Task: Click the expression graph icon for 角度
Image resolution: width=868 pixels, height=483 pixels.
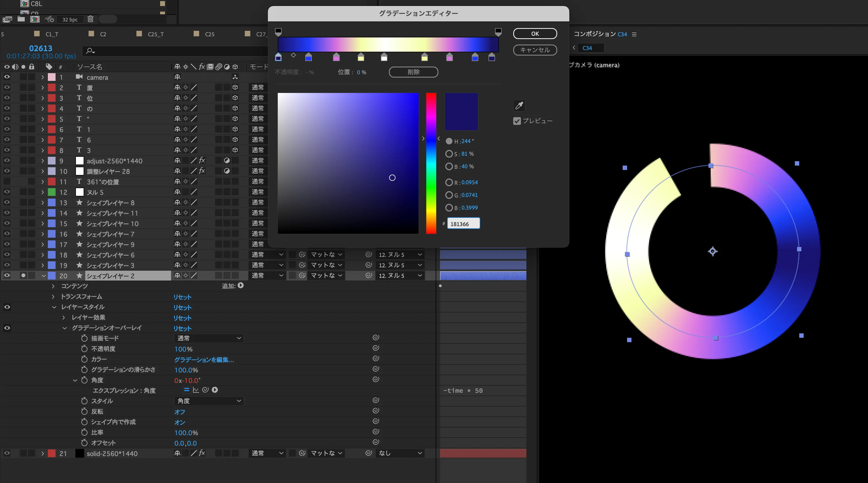Action: click(x=196, y=390)
